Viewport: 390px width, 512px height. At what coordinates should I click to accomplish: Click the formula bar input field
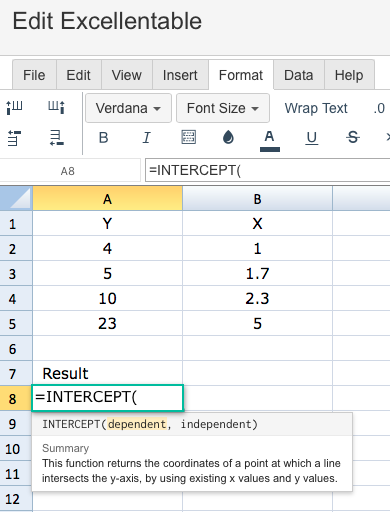click(267, 170)
